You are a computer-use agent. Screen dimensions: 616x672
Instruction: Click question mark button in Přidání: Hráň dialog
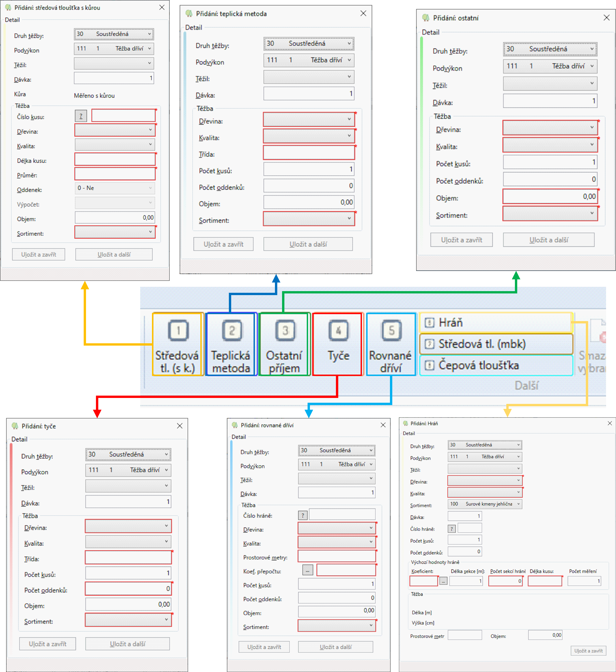coord(452,529)
